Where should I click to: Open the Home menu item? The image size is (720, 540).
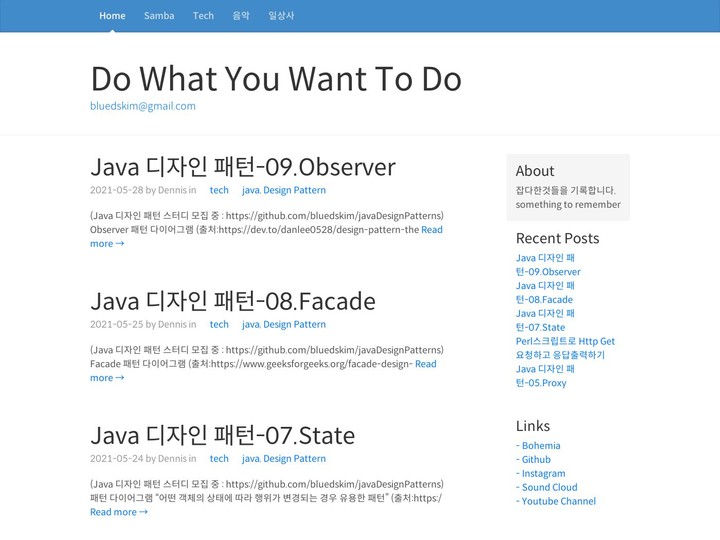112,16
